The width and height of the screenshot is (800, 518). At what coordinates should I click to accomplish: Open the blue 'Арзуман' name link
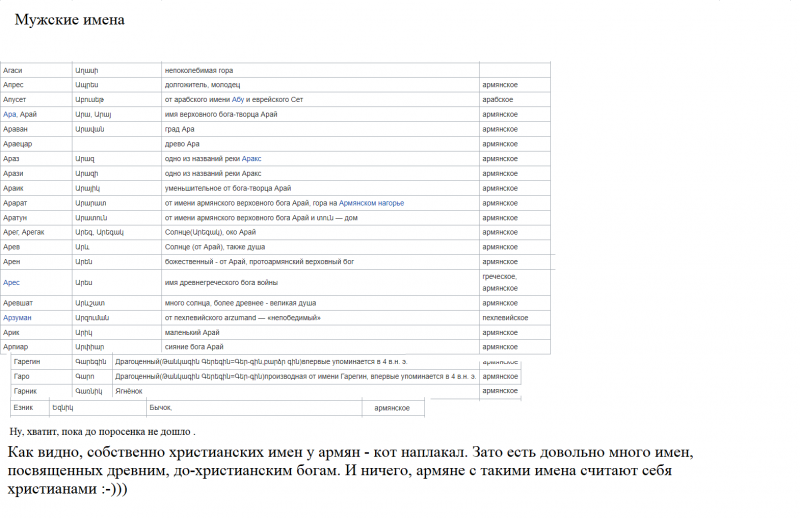pyautogui.click(x=17, y=317)
